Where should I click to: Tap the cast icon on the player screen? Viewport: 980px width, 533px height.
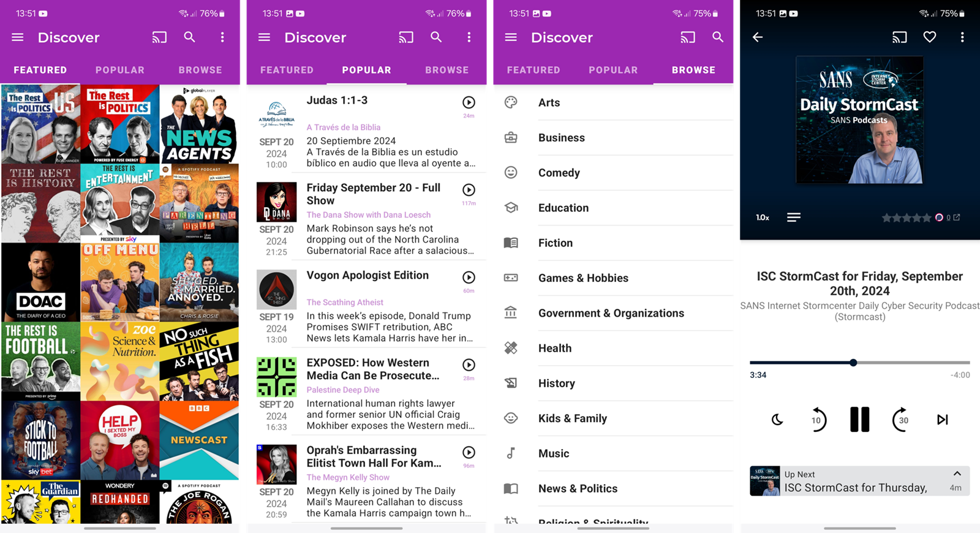click(899, 37)
